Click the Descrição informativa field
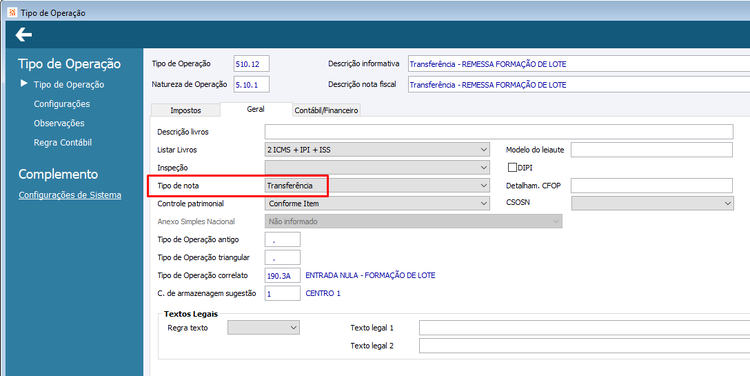750x376 pixels. click(579, 64)
